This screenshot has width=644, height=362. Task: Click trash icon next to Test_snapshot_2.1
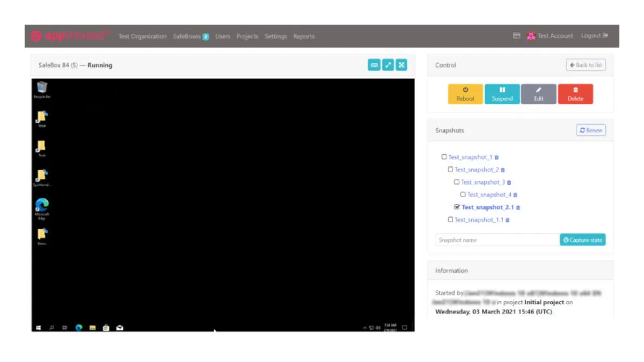pos(518,207)
